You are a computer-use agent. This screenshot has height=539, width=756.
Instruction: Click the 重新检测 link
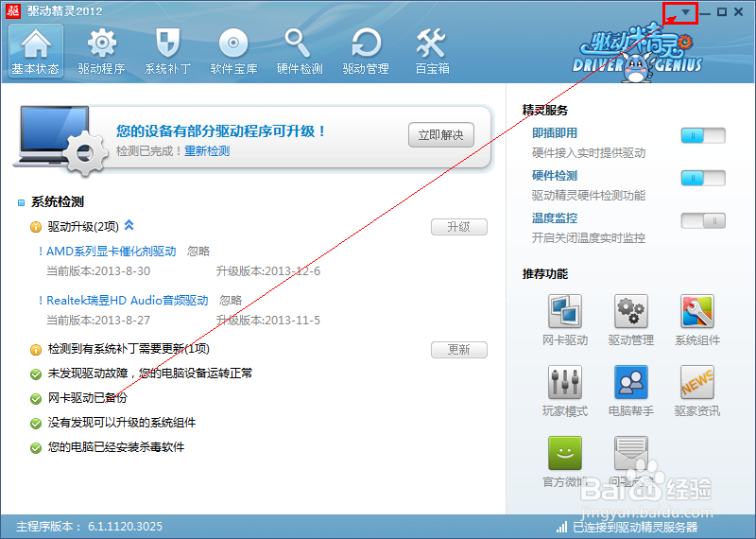(207, 151)
